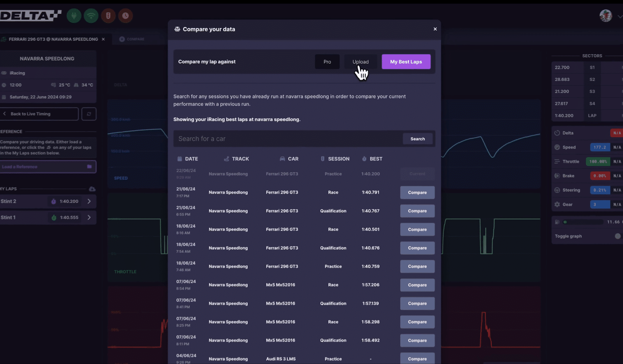Expand Stint 1 chevron
Screen dimensions: 623x364
[89, 218]
